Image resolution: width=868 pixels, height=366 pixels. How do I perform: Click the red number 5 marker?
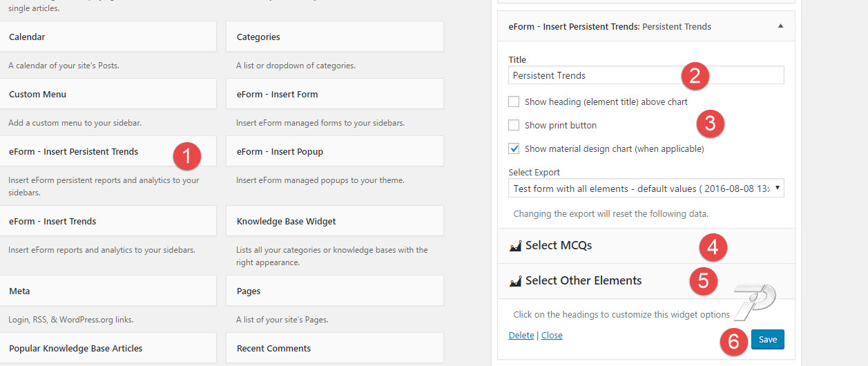point(703,280)
